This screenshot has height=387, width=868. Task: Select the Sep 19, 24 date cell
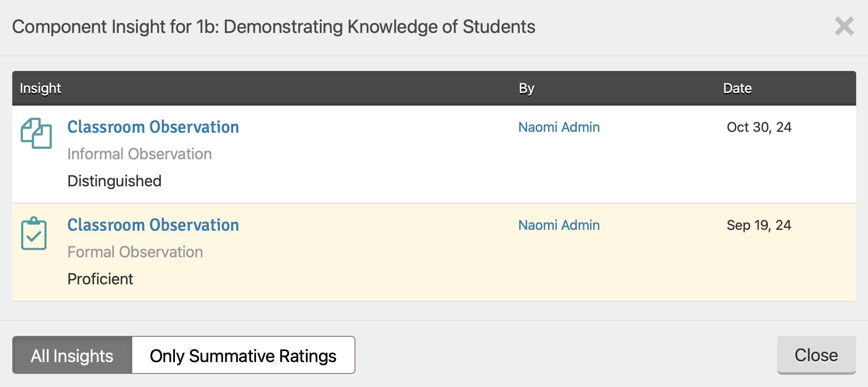[x=759, y=225]
